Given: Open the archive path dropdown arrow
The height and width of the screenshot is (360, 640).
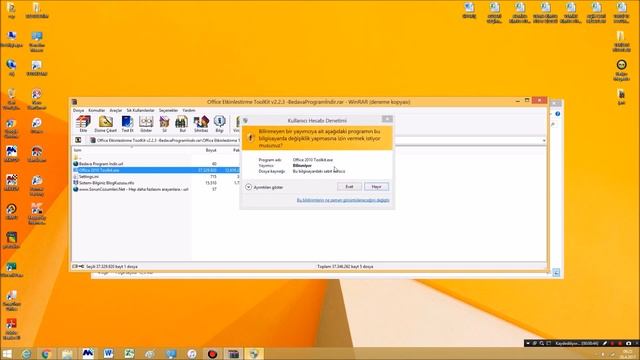Looking at the screenshot, I should (544, 140).
